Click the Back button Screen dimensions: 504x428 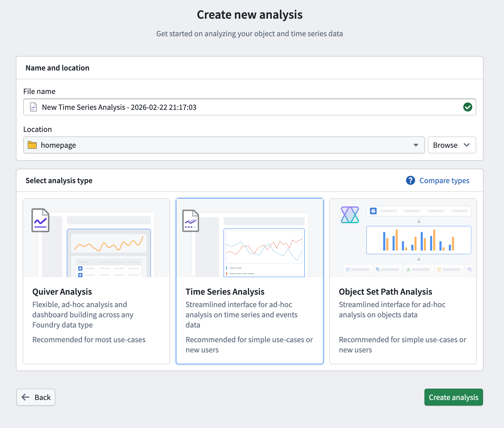(x=36, y=397)
